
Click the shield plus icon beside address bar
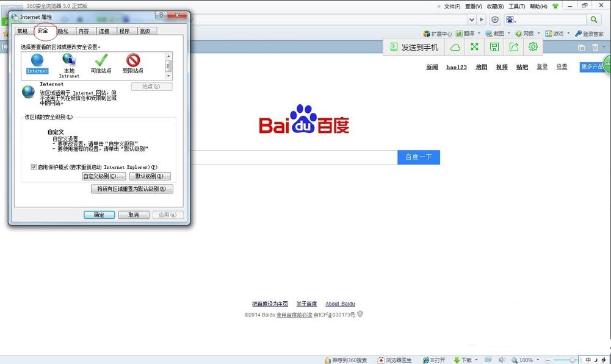495,20
